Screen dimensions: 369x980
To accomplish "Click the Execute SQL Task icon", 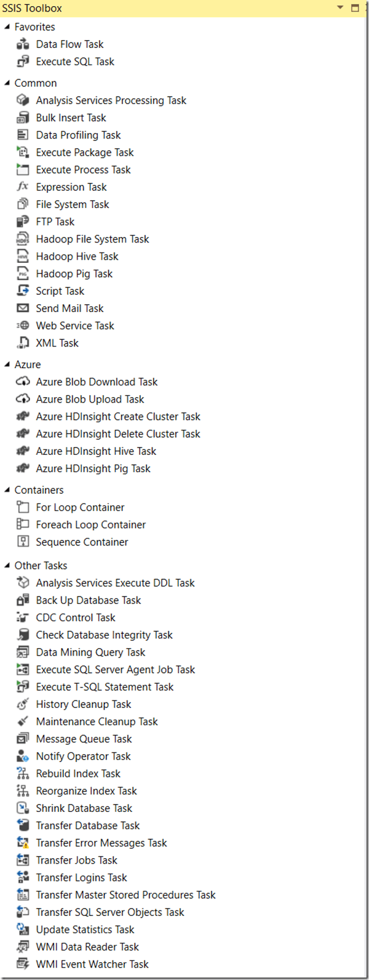I will 23,62.
